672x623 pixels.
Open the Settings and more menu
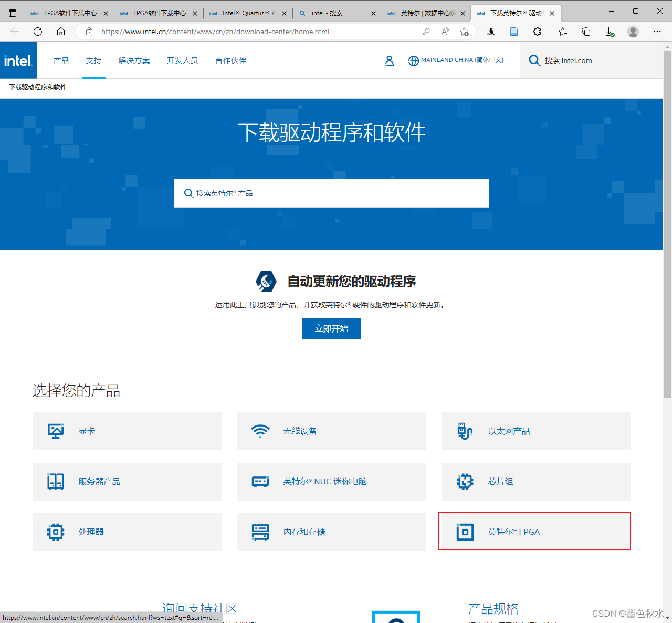click(x=657, y=32)
